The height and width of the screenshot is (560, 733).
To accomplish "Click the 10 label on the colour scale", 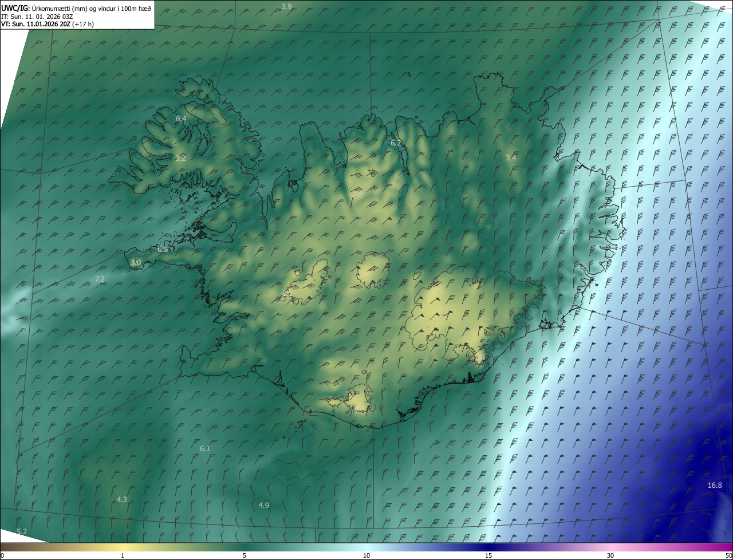I will [366, 556].
